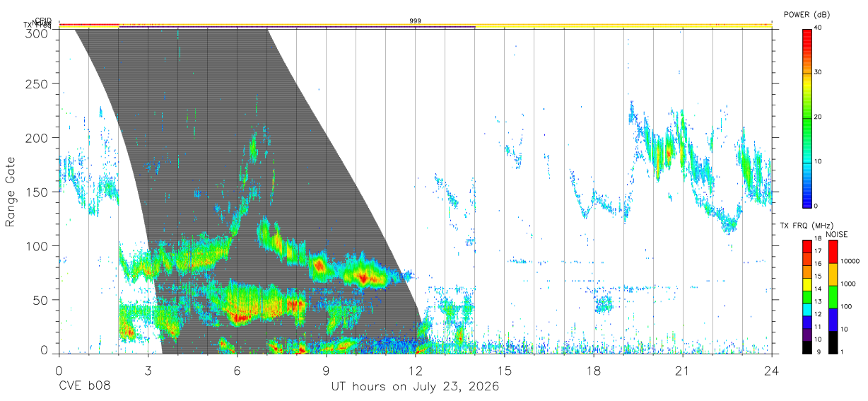Screen dimensions: 868x401
Task: Click the 300 tick on Range Gate axis
Action: coord(37,33)
